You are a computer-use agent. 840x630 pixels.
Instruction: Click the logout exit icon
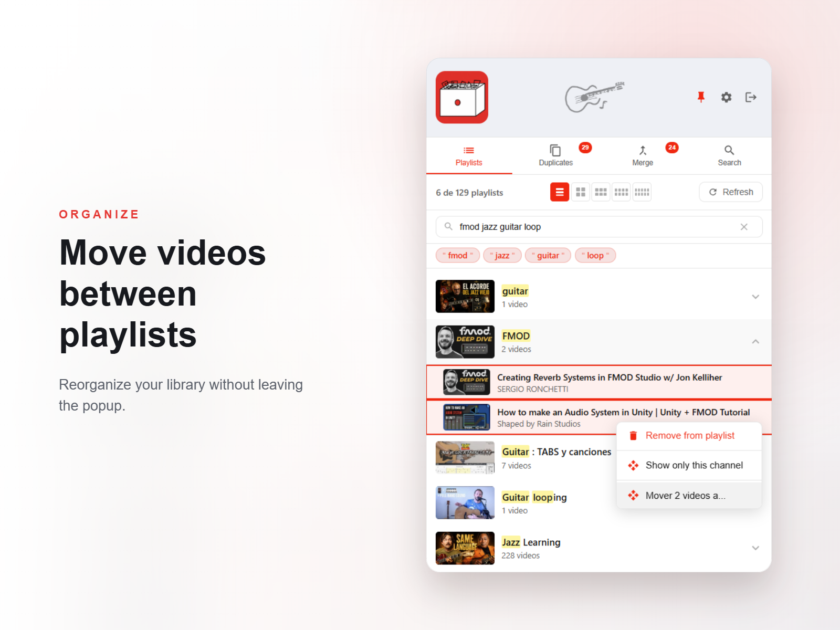click(751, 97)
